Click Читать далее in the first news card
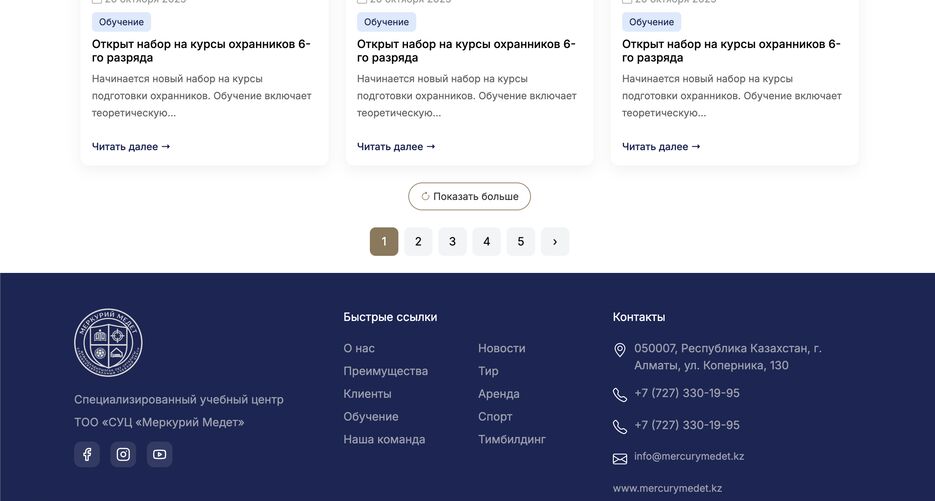Screen dimensions: 935x501 (131, 146)
